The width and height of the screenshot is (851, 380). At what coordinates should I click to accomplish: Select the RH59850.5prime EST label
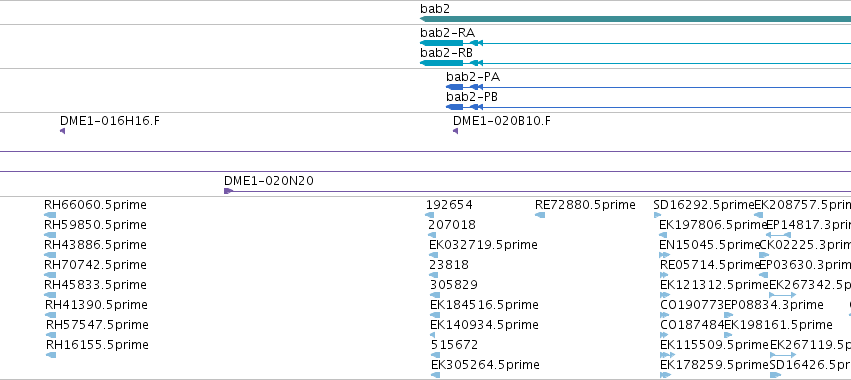[x=96, y=225]
